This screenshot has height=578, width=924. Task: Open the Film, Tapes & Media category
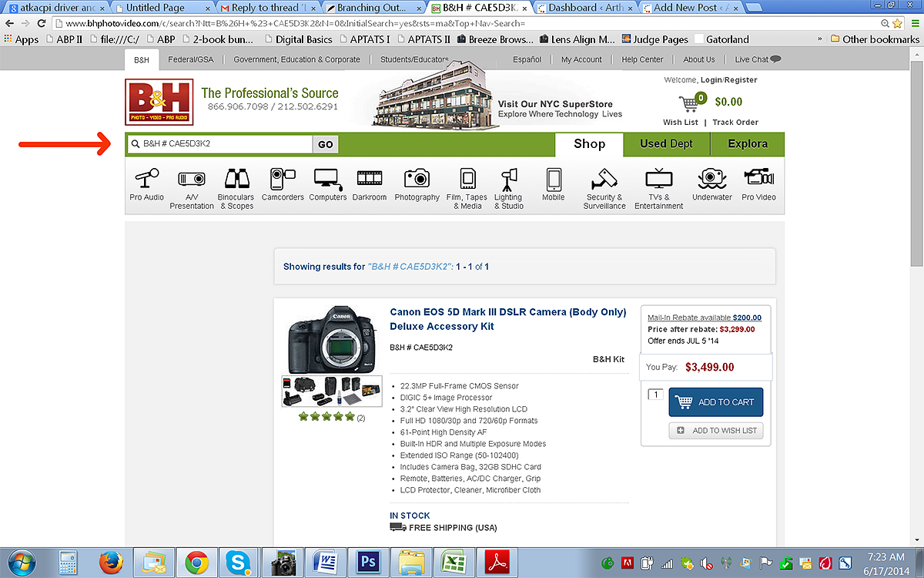467,188
